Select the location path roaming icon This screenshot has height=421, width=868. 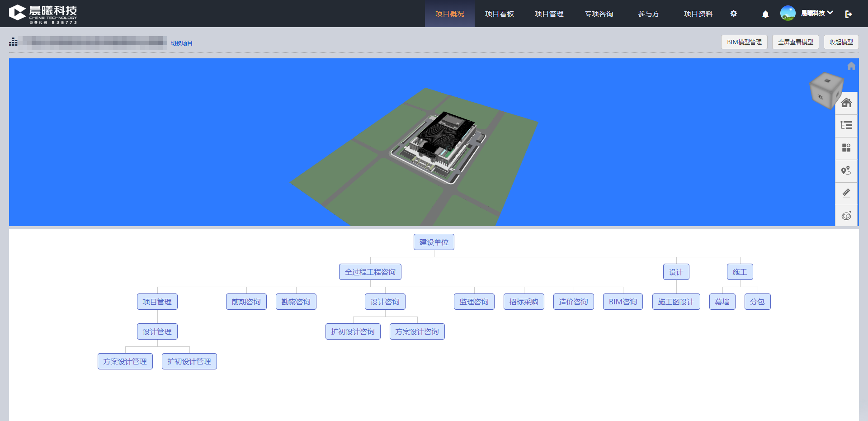point(846,170)
